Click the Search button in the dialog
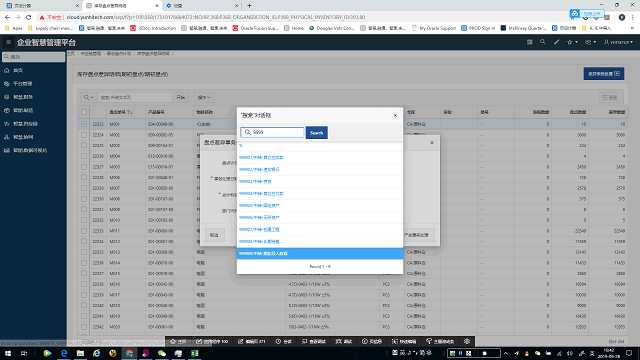The image size is (640, 360). click(316, 133)
